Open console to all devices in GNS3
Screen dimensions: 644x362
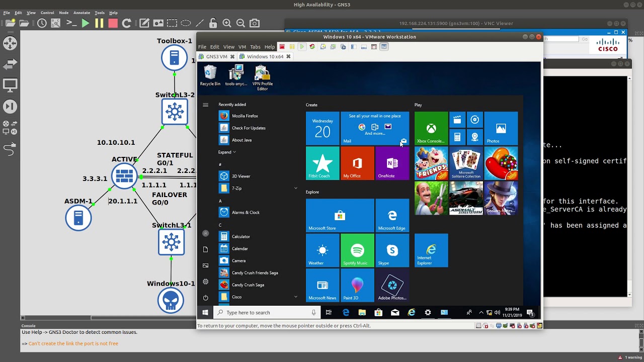tap(71, 23)
